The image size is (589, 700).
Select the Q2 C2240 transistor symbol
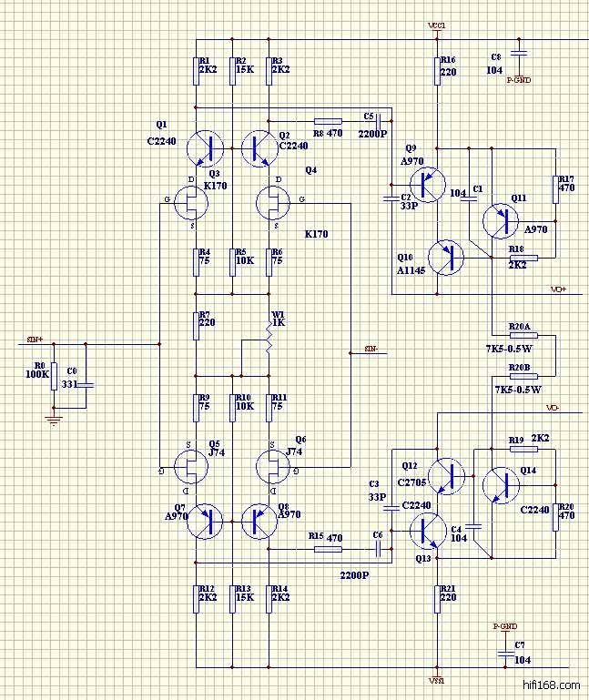[261, 147]
